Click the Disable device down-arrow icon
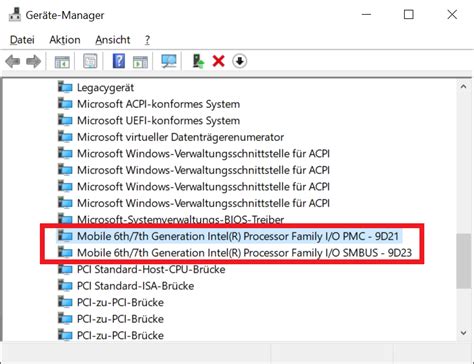 (x=240, y=61)
